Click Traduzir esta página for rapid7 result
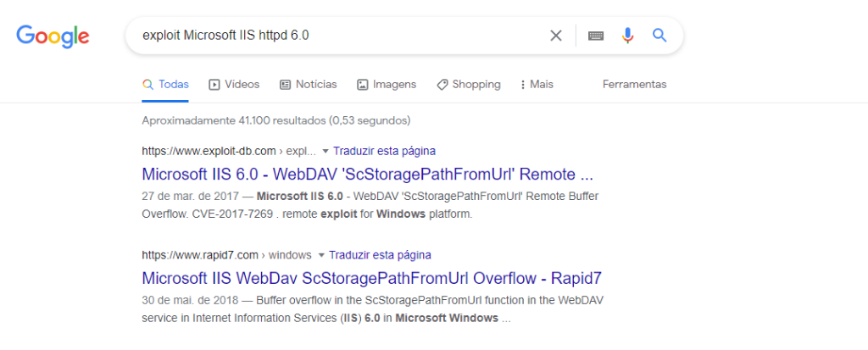This screenshot has width=868, height=350. (x=380, y=255)
